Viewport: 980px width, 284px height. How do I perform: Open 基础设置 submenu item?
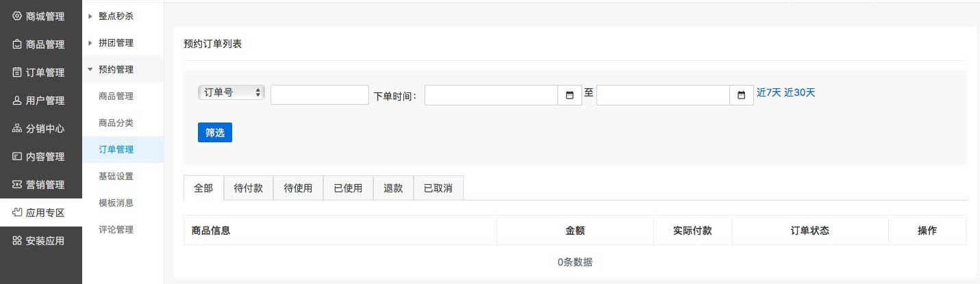123,176
